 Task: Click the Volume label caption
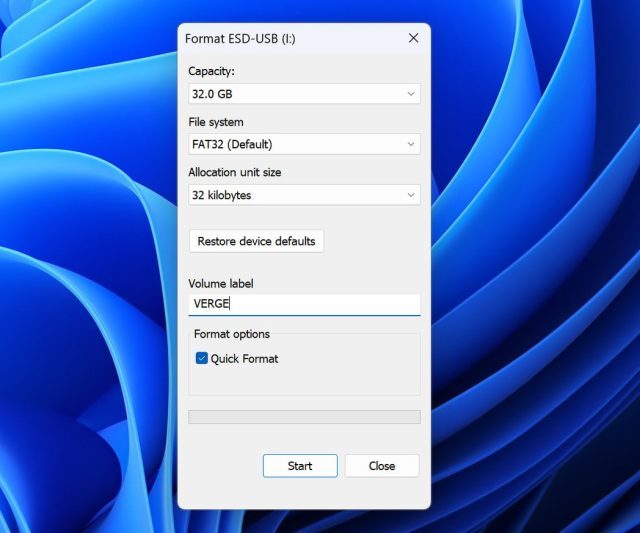tap(221, 284)
